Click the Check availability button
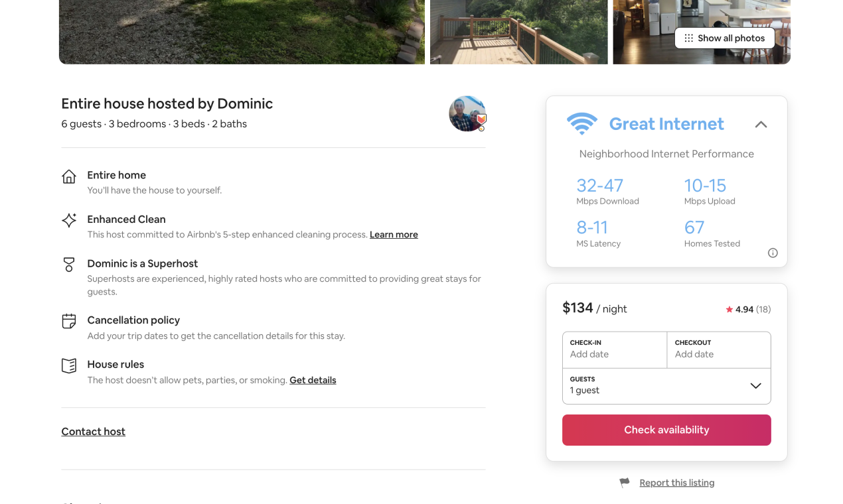Image resolution: width=843 pixels, height=504 pixels. [x=666, y=430]
